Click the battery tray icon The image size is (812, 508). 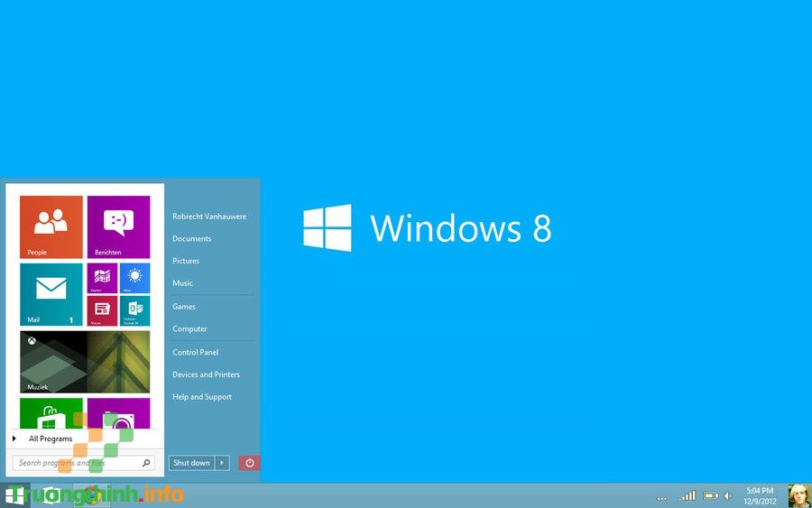coord(711,496)
